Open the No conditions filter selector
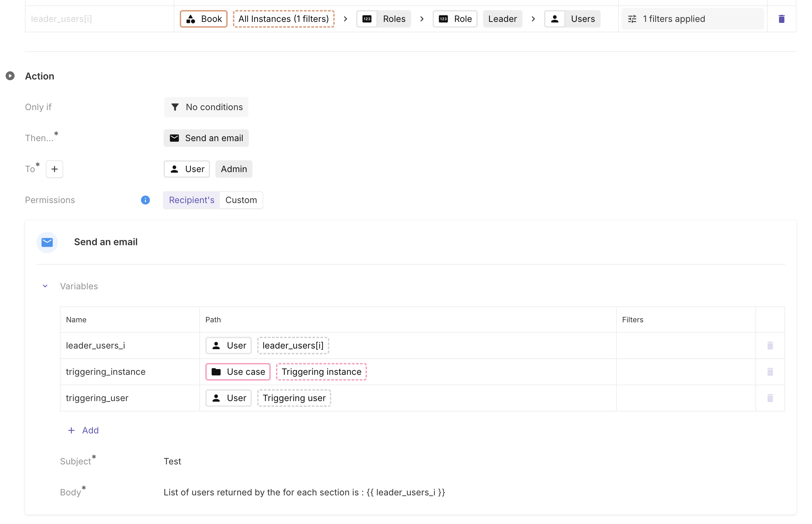The height and width of the screenshot is (524, 812). (x=206, y=107)
